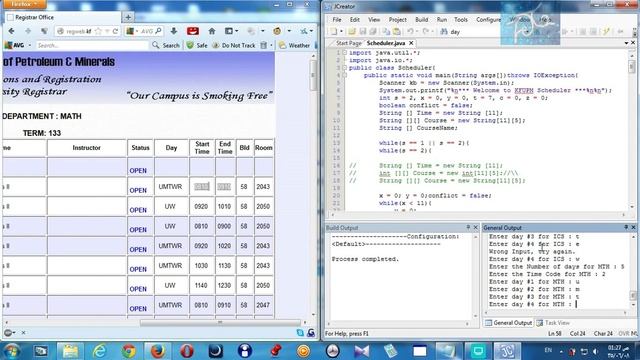This screenshot has height=360, width=640.
Task: Pin the General Output panel
Action: click(626, 227)
